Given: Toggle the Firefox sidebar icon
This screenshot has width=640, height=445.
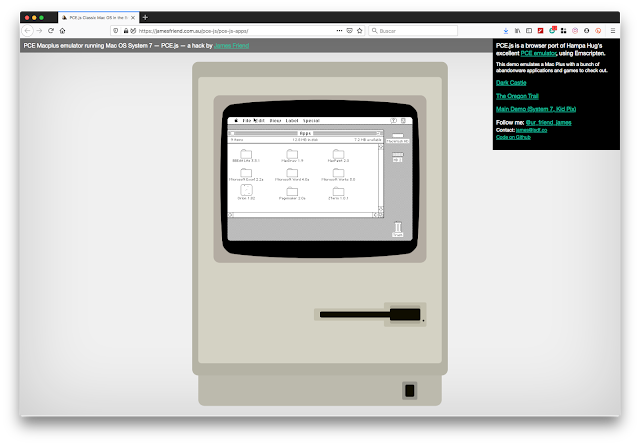Looking at the screenshot, I should point(529,31).
